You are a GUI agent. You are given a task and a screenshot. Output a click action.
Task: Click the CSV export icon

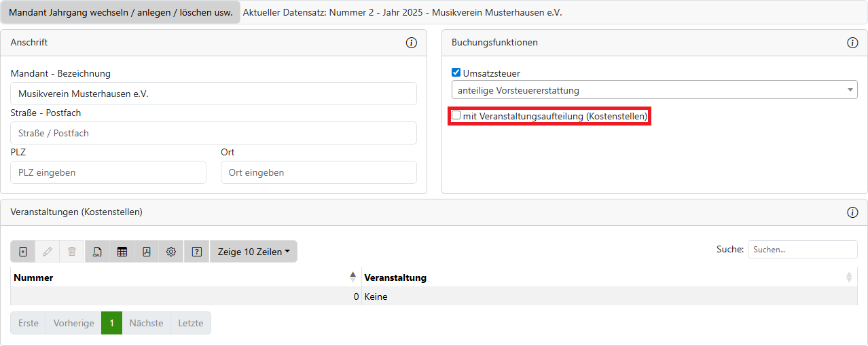point(97,252)
